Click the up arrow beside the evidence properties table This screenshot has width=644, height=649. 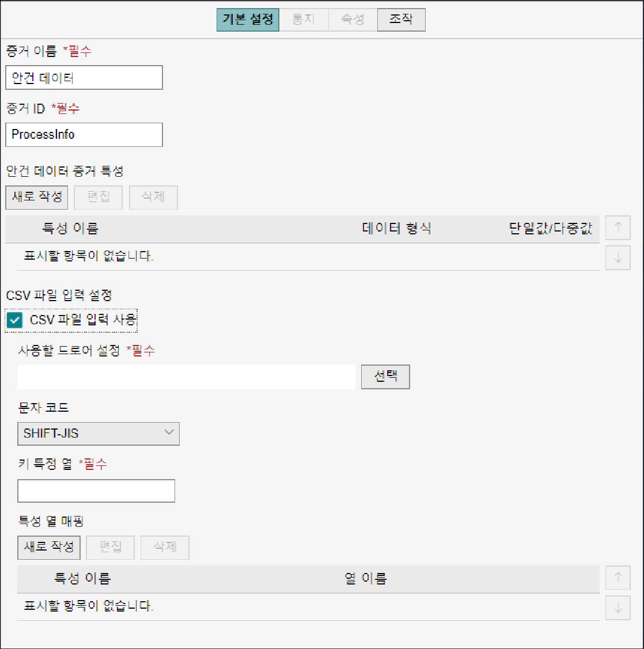click(618, 227)
